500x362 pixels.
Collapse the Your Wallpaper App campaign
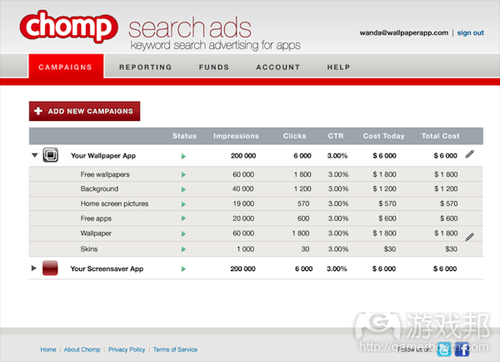pos(34,155)
